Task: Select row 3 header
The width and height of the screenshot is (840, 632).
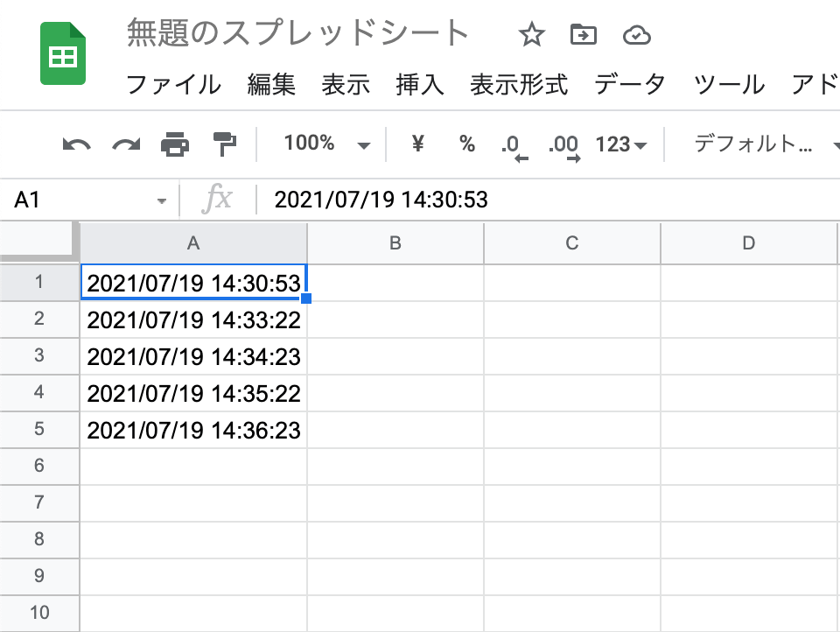Action: coord(39,355)
